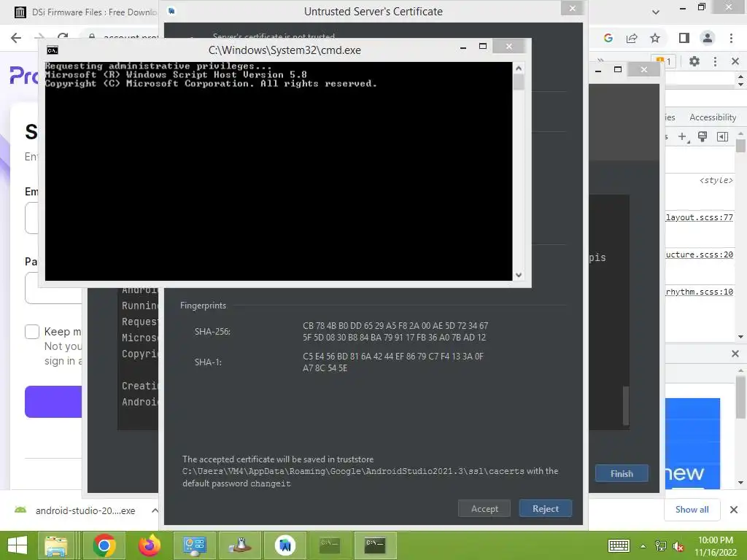Click DevTools styles pane scrollbar thumb
747x560 pixels.
coord(740,145)
